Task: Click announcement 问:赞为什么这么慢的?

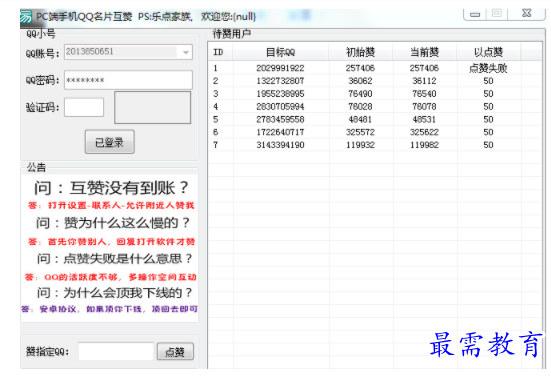Action: click(113, 223)
